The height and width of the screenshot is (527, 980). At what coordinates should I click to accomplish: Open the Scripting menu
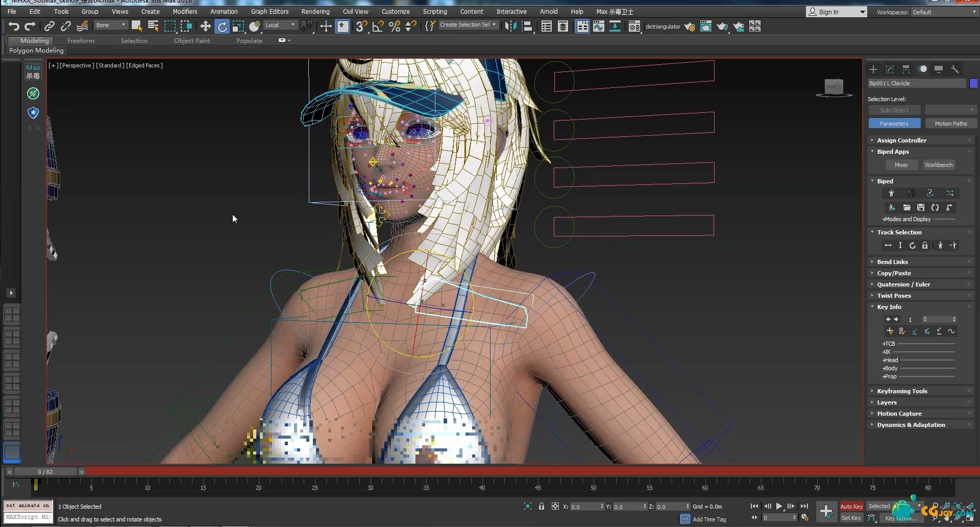coord(435,11)
